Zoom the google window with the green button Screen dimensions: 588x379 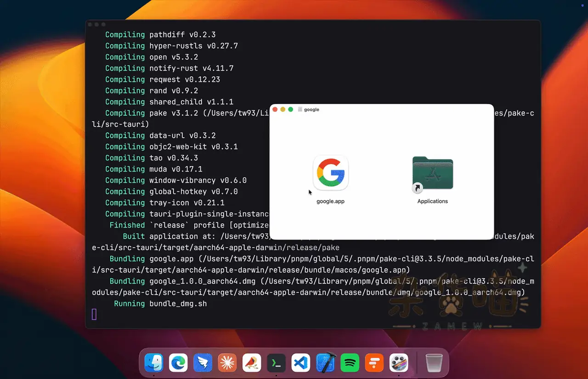pyautogui.click(x=290, y=110)
